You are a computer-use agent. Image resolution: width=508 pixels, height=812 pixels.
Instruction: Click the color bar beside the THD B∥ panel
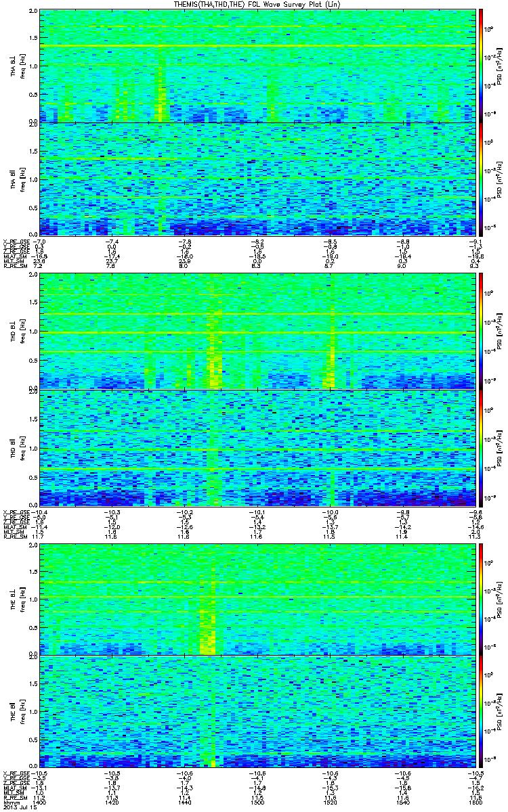pyautogui.click(x=480, y=448)
